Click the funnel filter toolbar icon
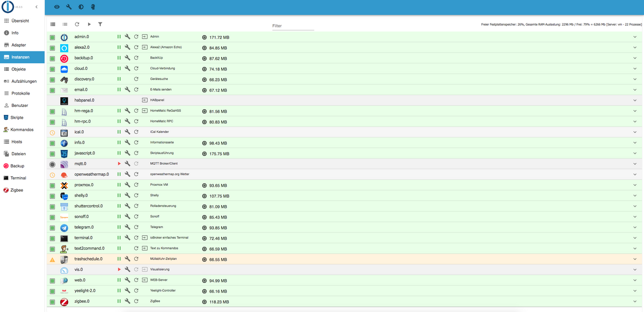The height and width of the screenshot is (312, 644). coord(100,24)
